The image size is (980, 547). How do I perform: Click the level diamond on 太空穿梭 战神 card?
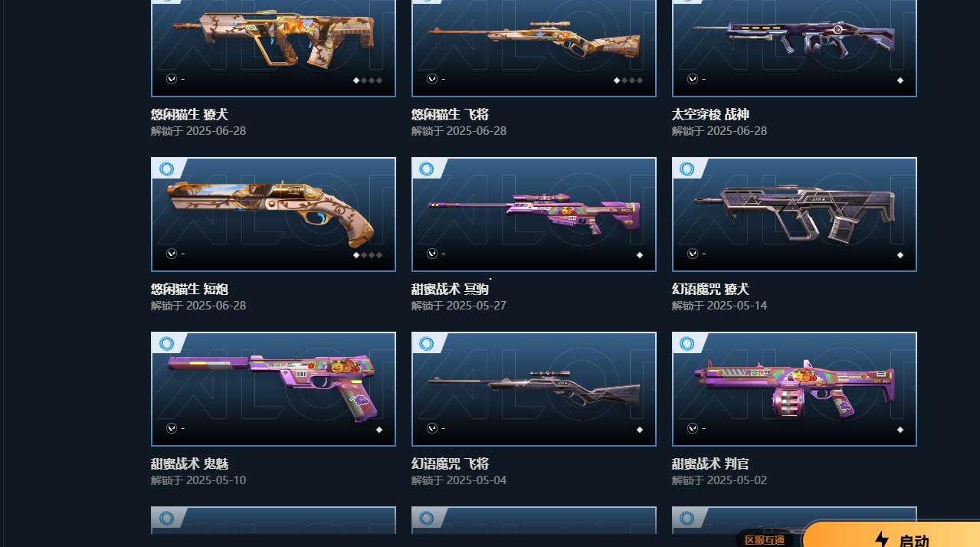[x=900, y=80]
